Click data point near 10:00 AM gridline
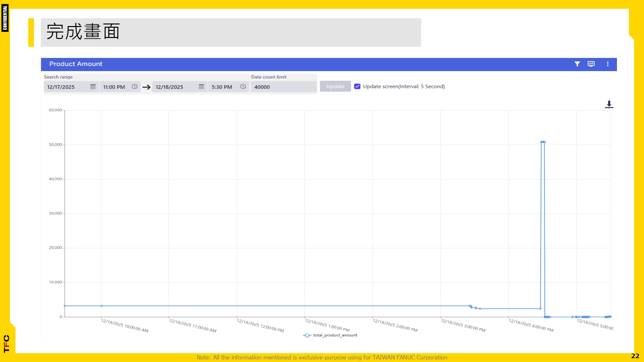This screenshot has height=362, width=644. pos(101,306)
